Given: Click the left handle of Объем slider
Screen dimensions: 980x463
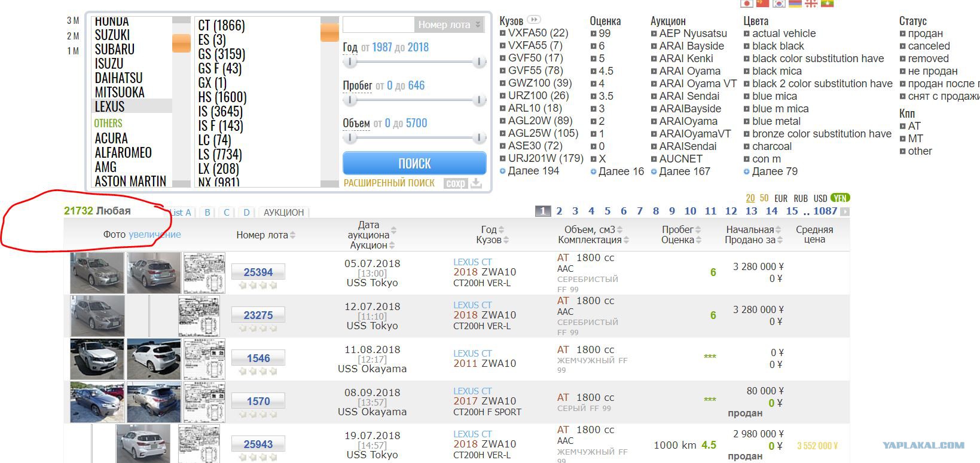Looking at the screenshot, I should pos(350,138).
